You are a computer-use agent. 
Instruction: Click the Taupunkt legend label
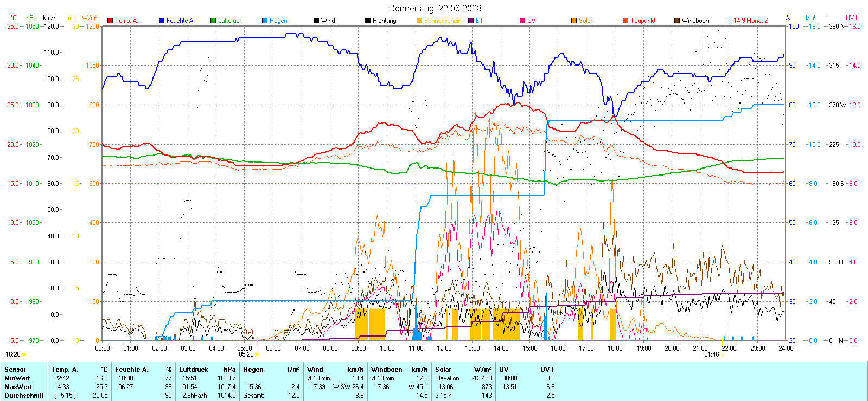[643, 21]
